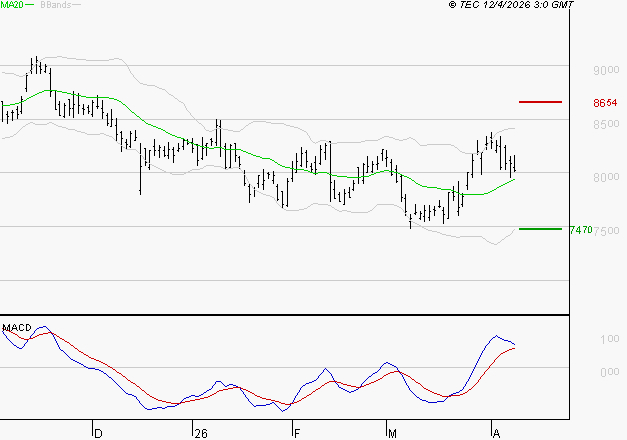Click the MACD 100 axis label
This screenshot has height=440, width=627.
pos(609,339)
